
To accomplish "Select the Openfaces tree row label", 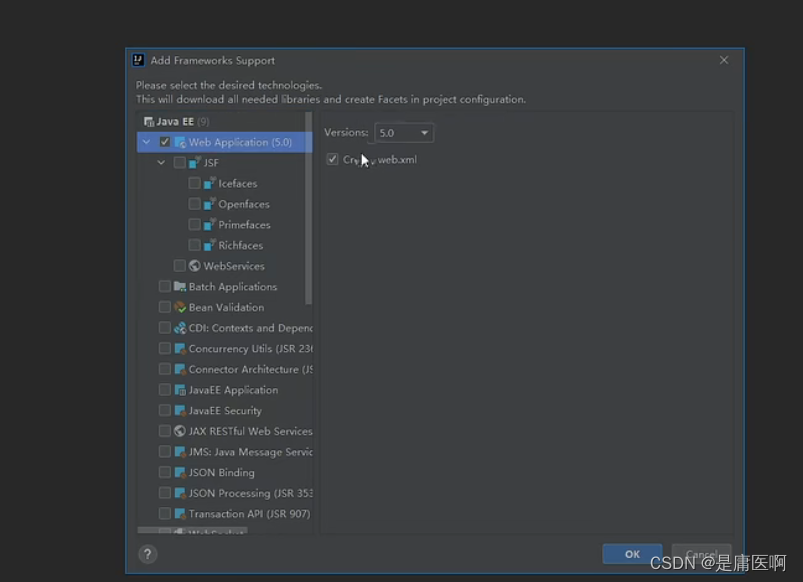I will (244, 204).
